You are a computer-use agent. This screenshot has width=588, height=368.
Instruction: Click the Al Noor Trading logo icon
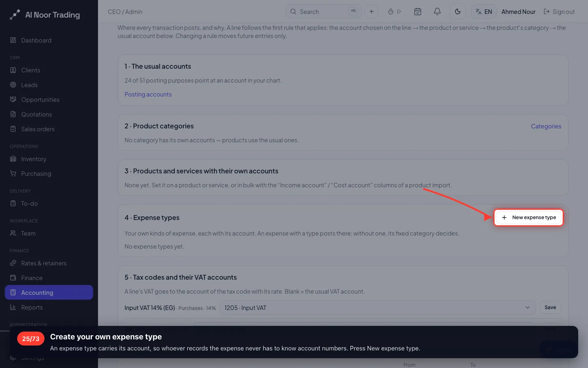[15, 15]
